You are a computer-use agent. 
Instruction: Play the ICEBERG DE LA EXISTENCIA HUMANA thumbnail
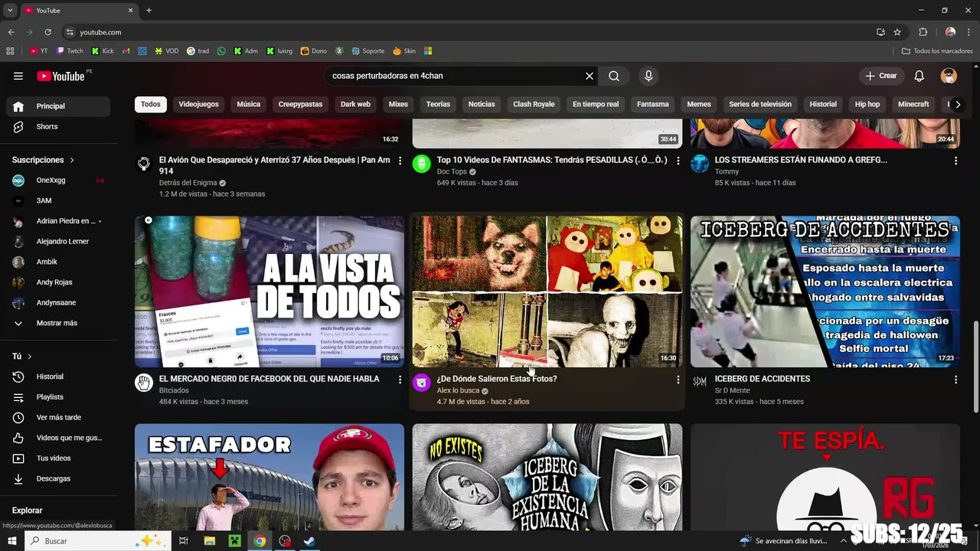point(547,478)
